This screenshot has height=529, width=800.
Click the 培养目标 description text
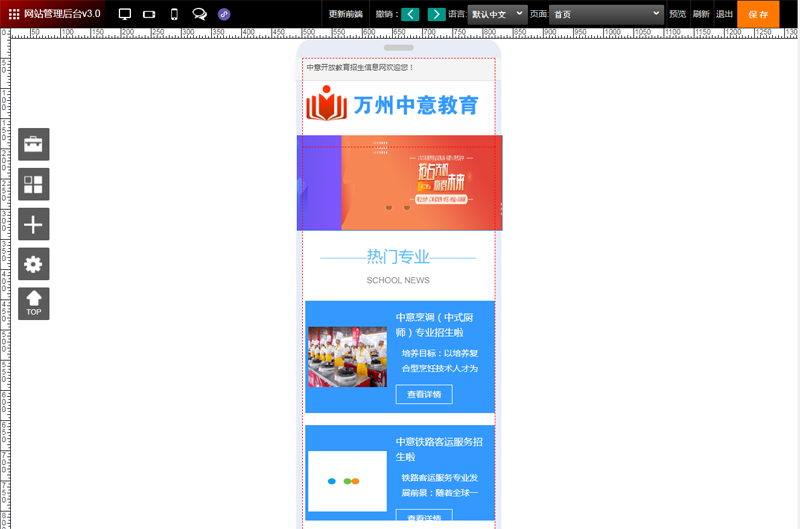(x=439, y=361)
